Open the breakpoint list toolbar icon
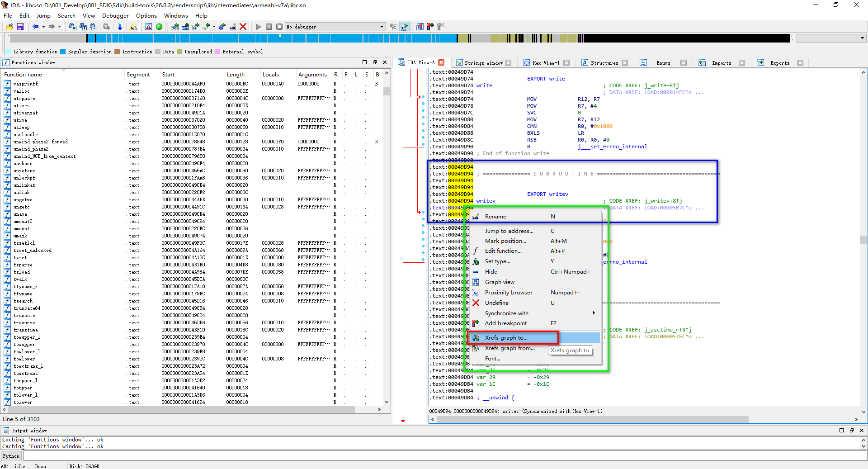The height and width of the screenshot is (469, 868). point(420,27)
